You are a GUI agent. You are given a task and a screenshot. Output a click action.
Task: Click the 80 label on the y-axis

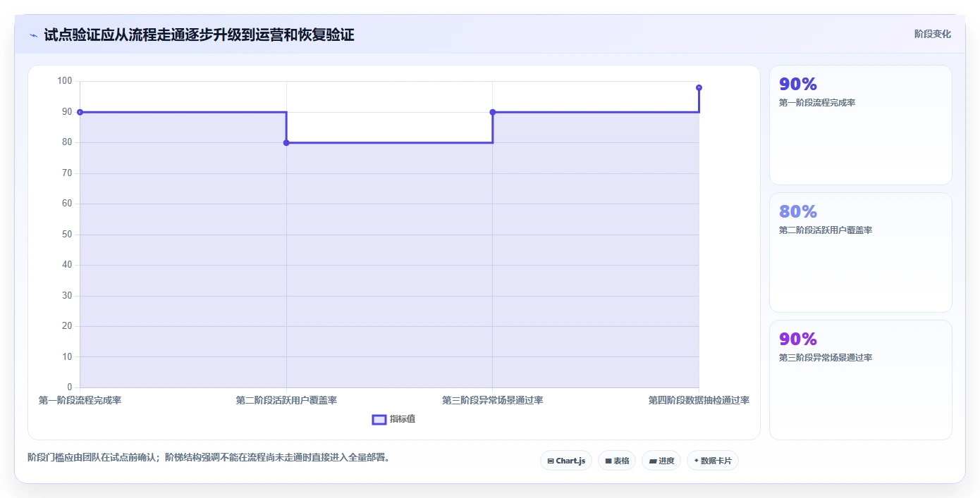67,142
